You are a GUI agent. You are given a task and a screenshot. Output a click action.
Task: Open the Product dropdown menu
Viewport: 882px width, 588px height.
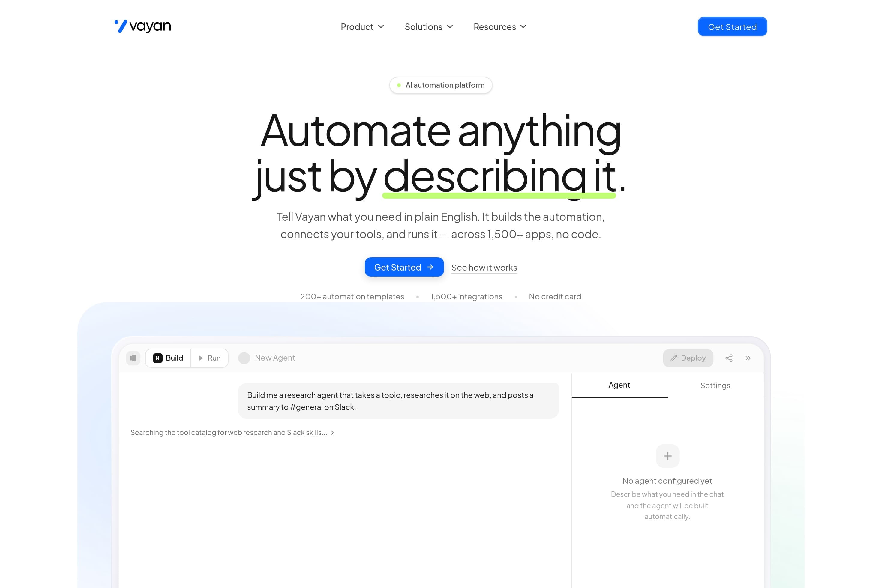[x=362, y=27]
